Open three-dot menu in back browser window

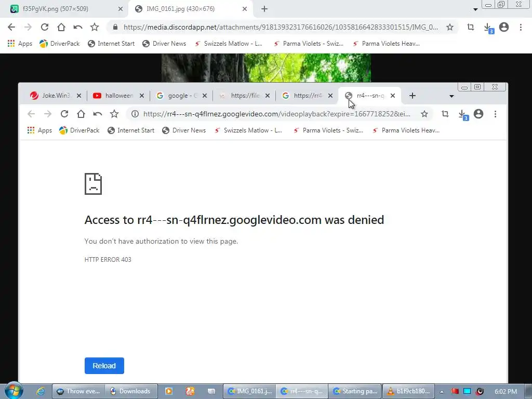[521, 27]
